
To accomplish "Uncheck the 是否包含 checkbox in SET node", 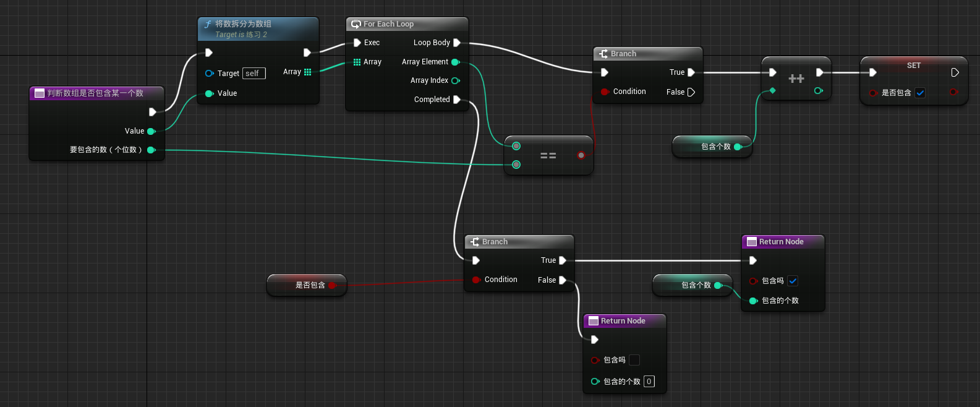I will click(x=920, y=93).
